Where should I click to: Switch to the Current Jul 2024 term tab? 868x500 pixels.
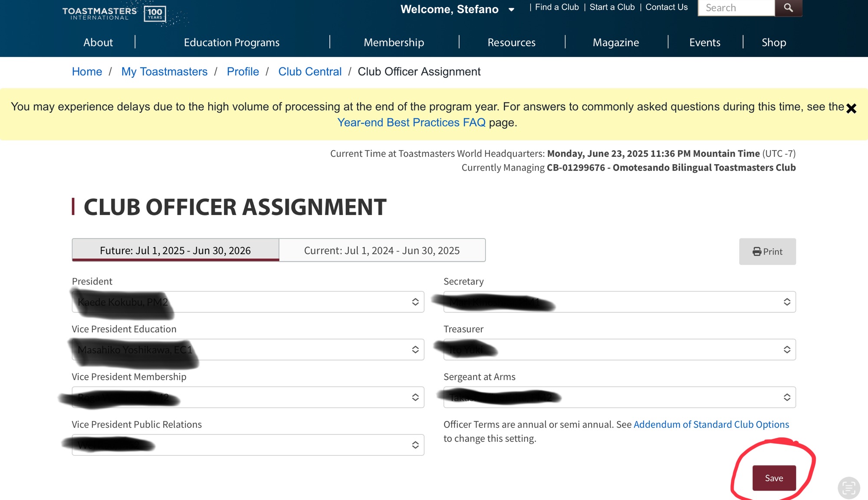(x=382, y=251)
